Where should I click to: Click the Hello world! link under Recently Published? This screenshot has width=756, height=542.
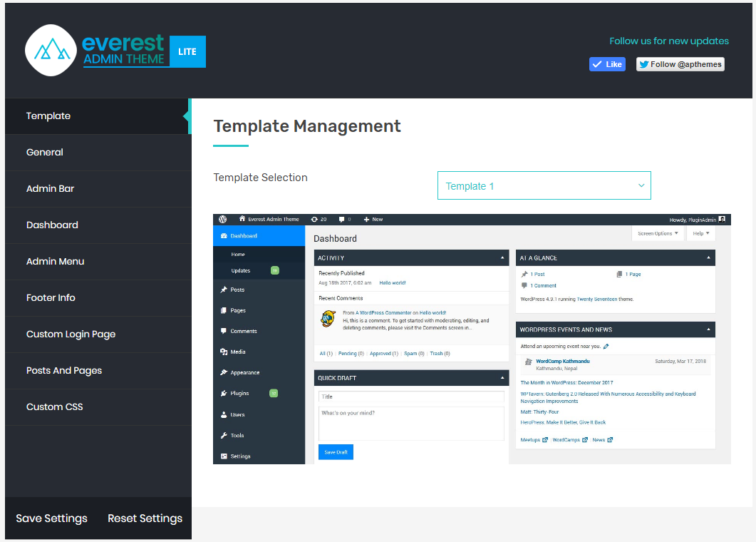click(x=393, y=283)
